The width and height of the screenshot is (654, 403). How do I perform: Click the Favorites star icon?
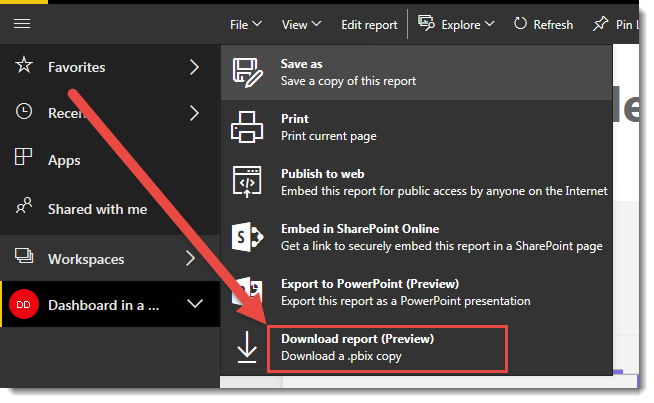coord(24,65)
